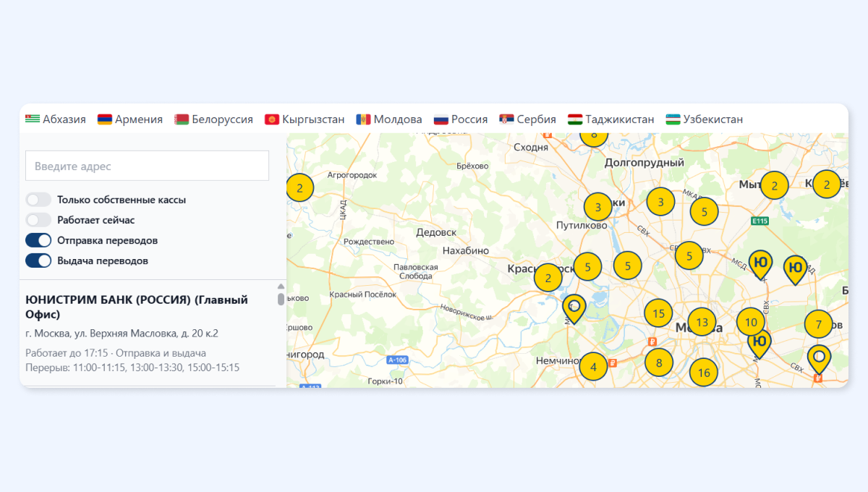Expand map cluster marker 16
The width and height of the screenshot is (868, 492).
tap(704, 373)
